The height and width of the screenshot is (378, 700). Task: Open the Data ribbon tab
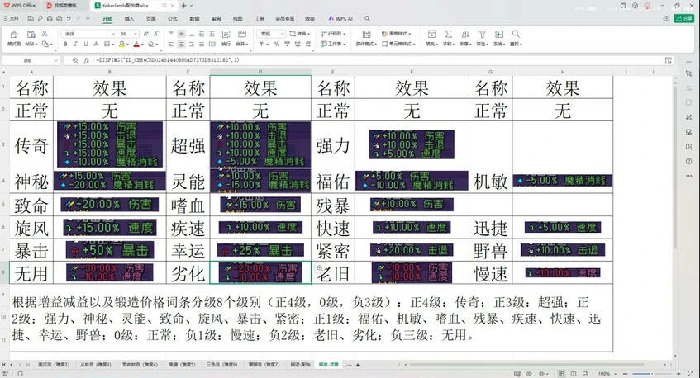click(x=194, y=19)
